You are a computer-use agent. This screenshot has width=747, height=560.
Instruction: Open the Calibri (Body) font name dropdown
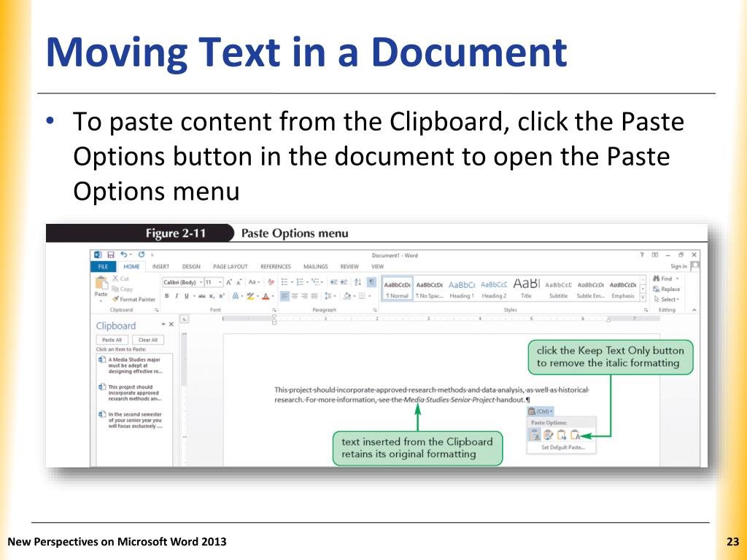pos(201,282)
